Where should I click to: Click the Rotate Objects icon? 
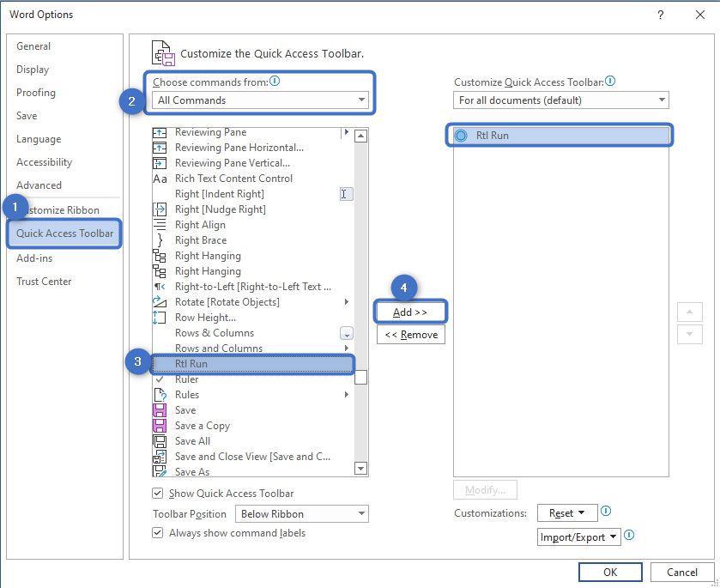(x=160, y=302)
